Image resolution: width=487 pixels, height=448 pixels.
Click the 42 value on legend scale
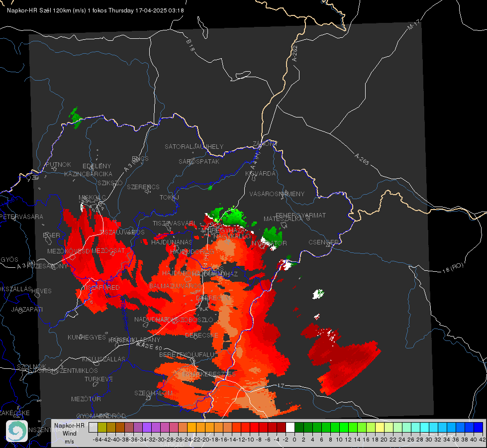coord(482,440)
